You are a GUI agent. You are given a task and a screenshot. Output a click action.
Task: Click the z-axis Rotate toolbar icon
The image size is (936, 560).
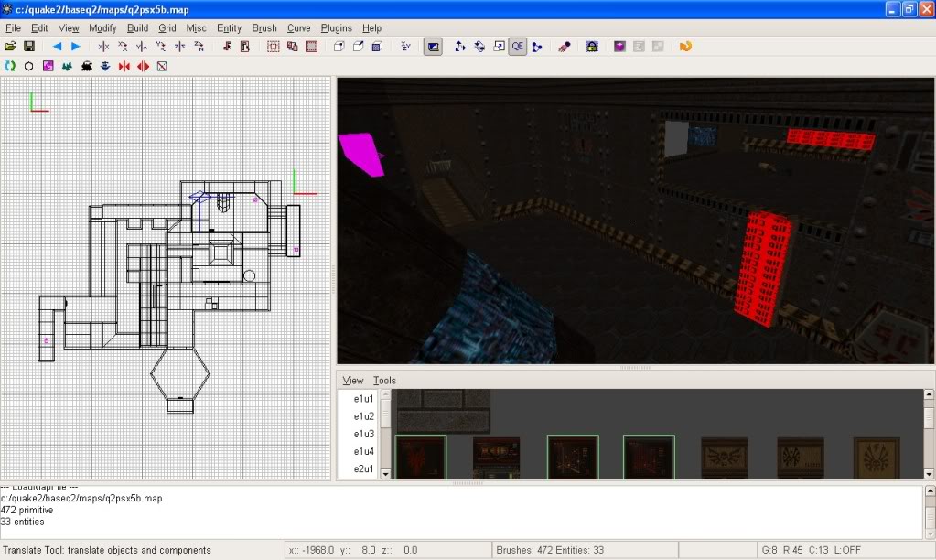coord(199,46)
